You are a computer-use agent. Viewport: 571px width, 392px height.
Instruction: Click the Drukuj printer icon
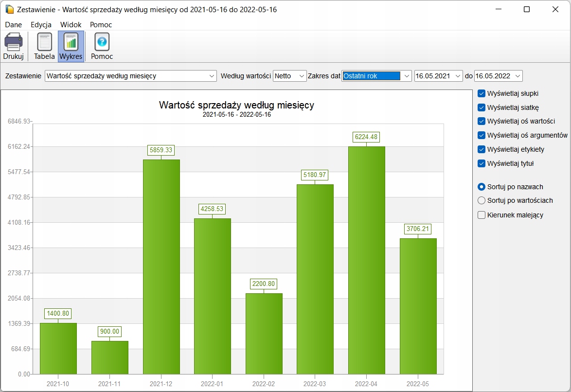(x=14, y=42)
